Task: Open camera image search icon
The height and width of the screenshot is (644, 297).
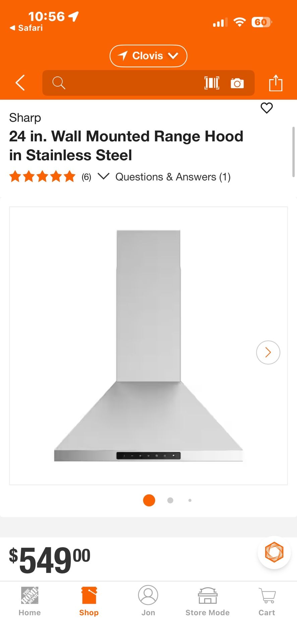Action: (237, 83)
